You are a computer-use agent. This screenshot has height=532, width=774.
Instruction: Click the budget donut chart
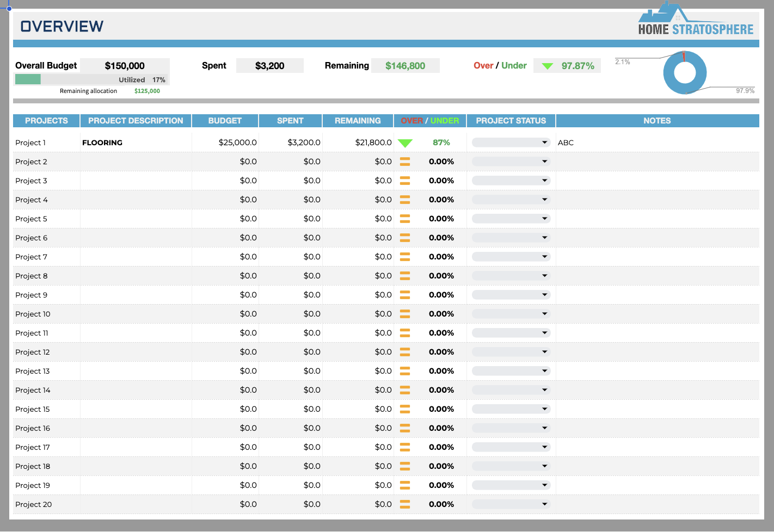click(685, 72)
